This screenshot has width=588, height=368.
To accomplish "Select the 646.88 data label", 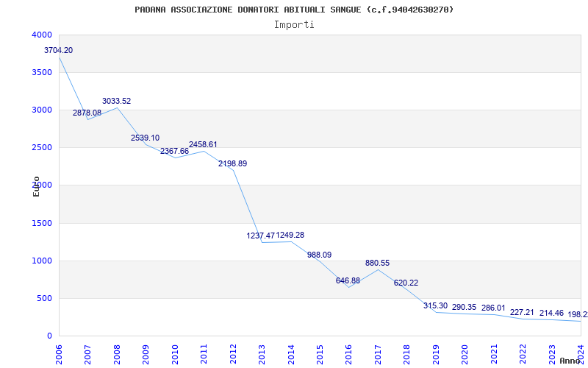I will 348,281.
